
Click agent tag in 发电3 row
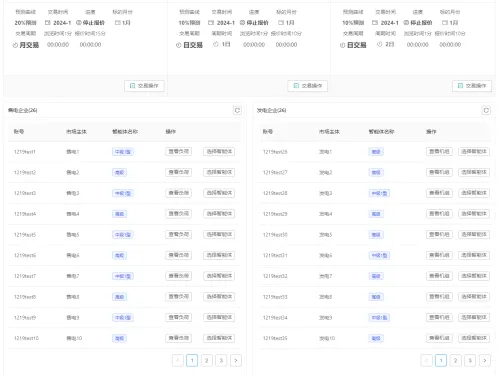[x=379, y=193]
